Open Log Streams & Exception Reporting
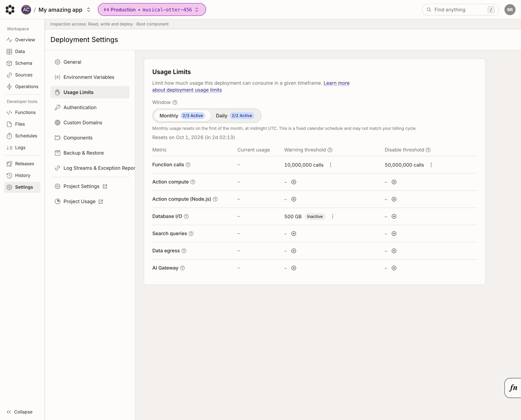Image resolution: width=521 pixels, height=420 pixels. (x=93, y=168)
